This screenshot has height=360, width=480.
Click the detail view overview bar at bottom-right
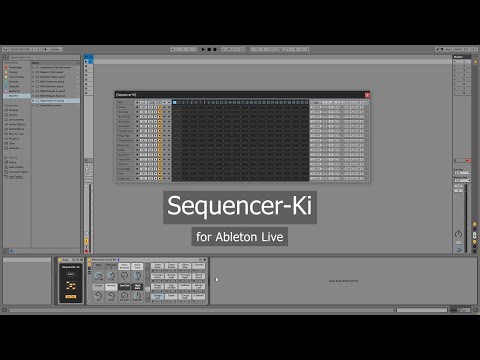coord(422,310)
